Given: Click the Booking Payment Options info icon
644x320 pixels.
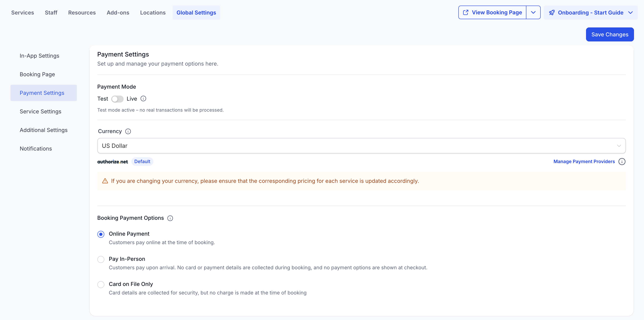Looking at the screenshot, I should (170, 218).
